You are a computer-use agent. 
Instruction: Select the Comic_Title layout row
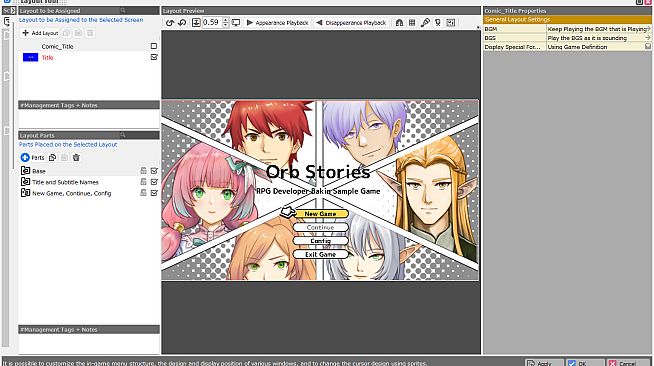(x=89, y=46)
